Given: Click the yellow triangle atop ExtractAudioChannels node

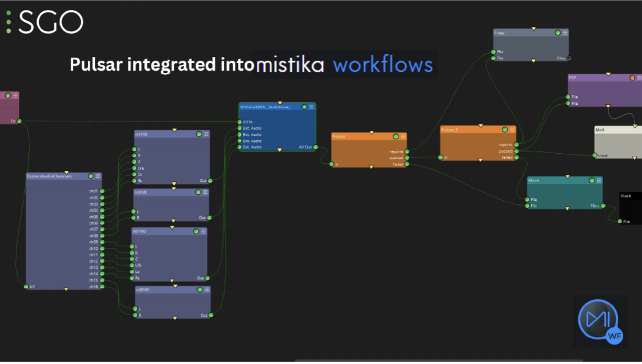Looking at the screenshot, I should coord(67,173).
